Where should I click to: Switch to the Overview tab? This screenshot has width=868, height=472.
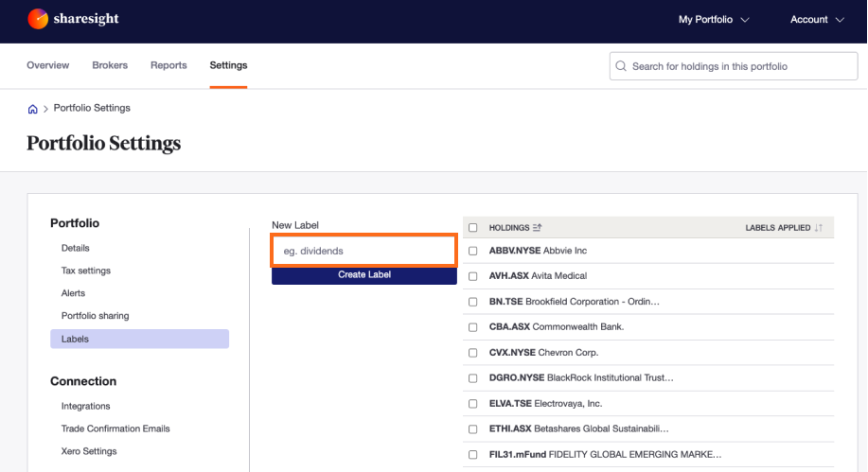[48, 65]
